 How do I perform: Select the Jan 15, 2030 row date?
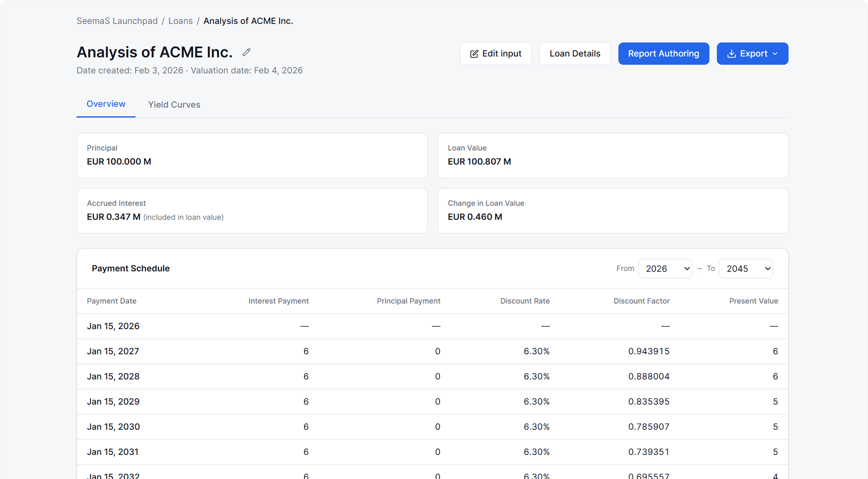click(113, 427)
